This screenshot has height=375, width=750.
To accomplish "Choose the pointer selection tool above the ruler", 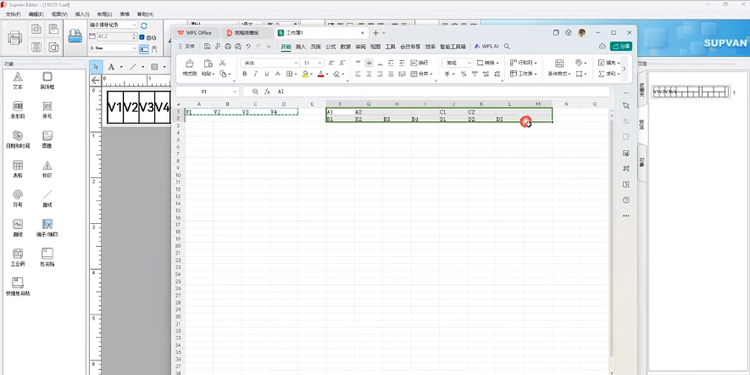I will 96,67.
